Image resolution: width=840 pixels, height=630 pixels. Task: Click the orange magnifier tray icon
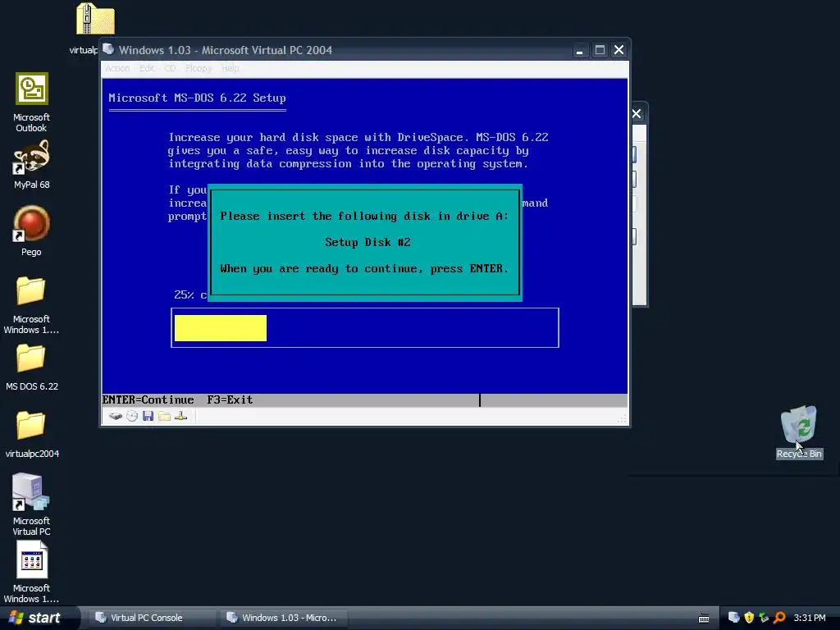[x=779, y=618]
